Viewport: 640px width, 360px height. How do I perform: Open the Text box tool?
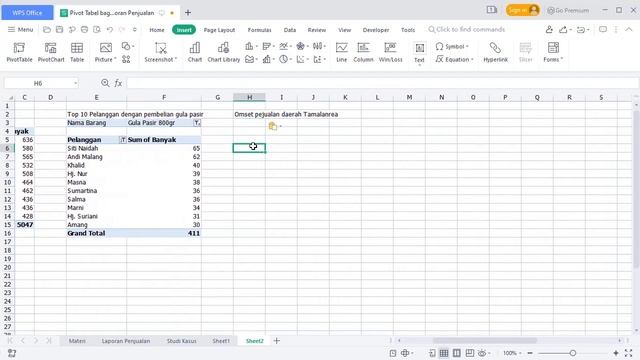[x=419, y=53]
